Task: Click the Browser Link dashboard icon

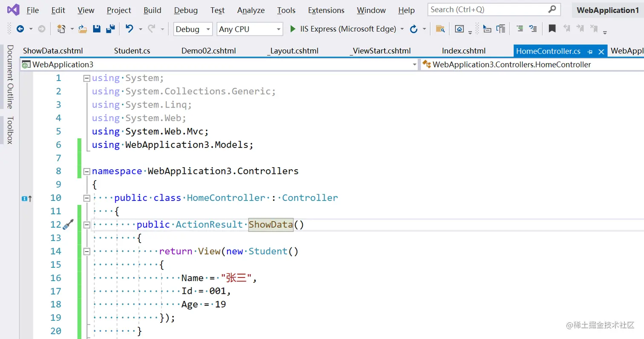Action: 459,29
